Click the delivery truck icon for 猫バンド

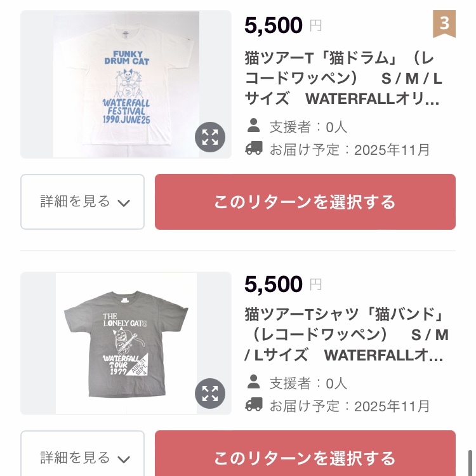point(254,406)
